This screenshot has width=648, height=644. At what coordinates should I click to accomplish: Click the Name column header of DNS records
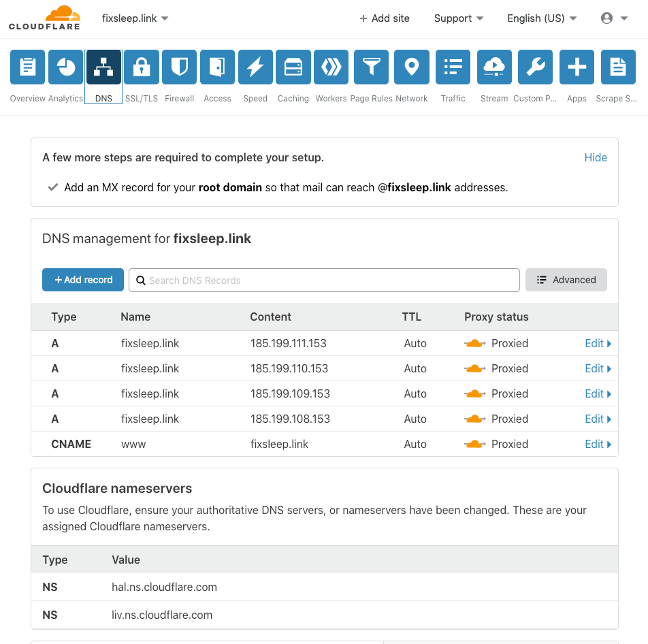pyautogui.click(x=135, y=317)
